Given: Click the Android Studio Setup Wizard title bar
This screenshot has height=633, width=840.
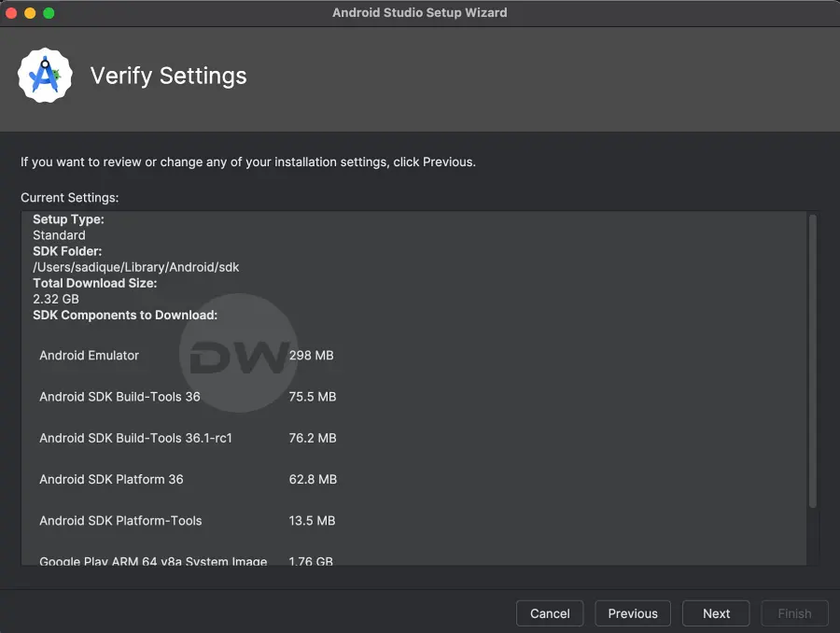Looking at the screenshot, I should click(420, 12).
